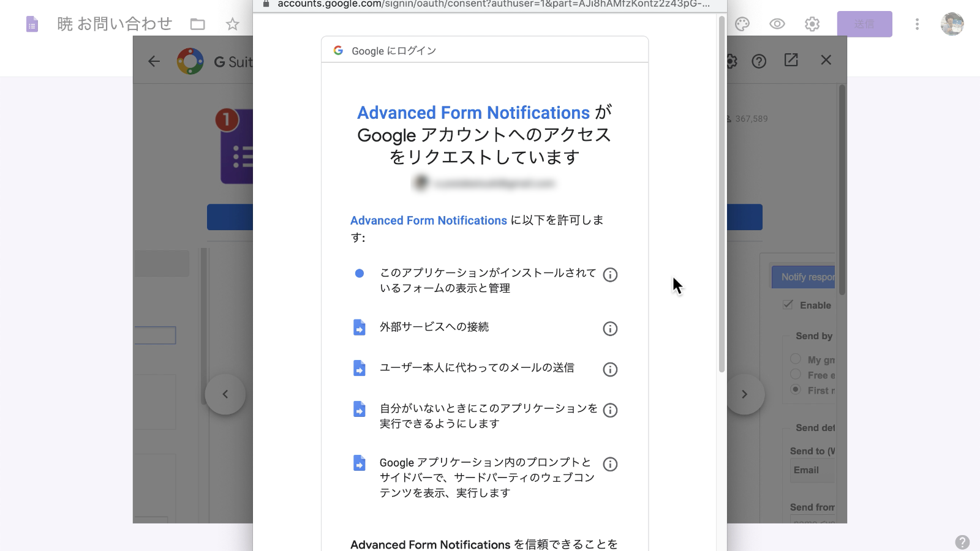
Task: Click the Advanced Form Notifications app icon thumbnail
Action: click(236, 146)
